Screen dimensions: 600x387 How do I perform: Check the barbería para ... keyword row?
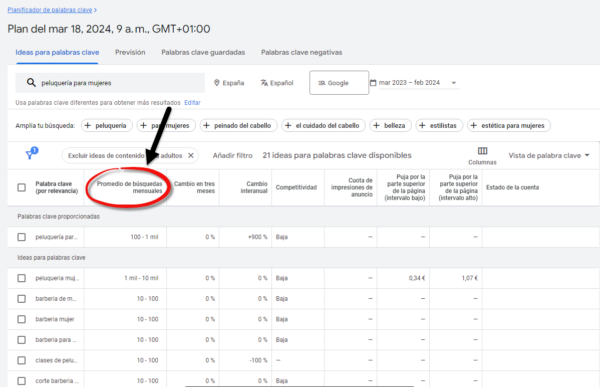[x=21, y=340]
